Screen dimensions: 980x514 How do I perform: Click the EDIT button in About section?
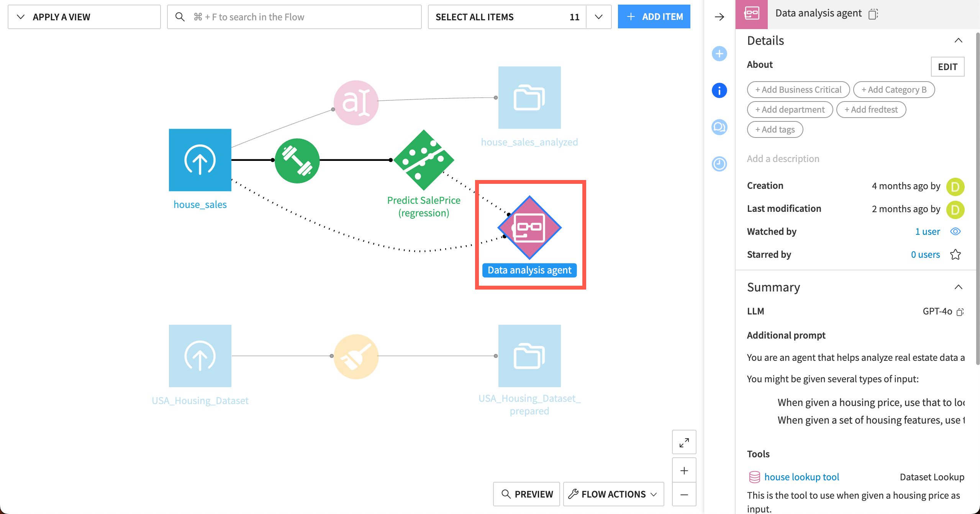pos(947,66)
